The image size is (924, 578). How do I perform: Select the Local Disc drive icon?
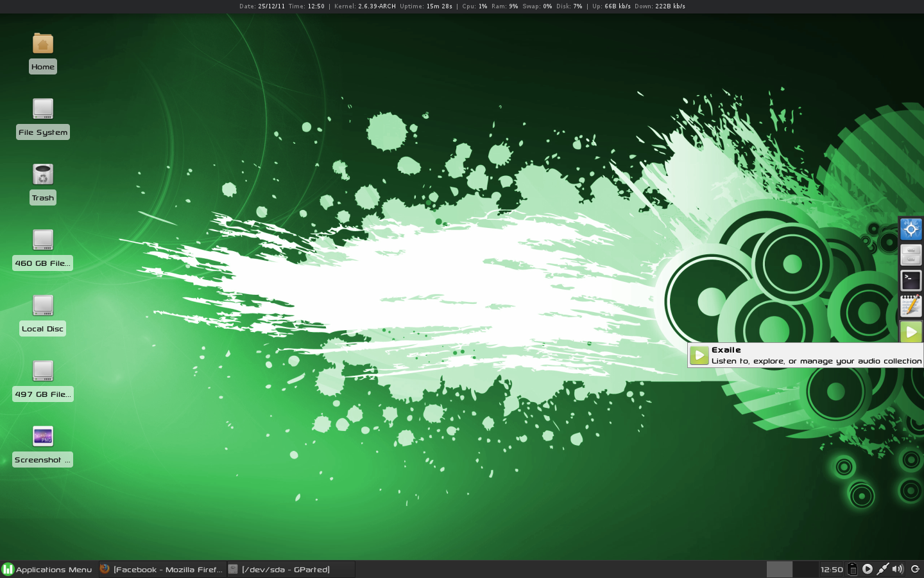point(43,306)
